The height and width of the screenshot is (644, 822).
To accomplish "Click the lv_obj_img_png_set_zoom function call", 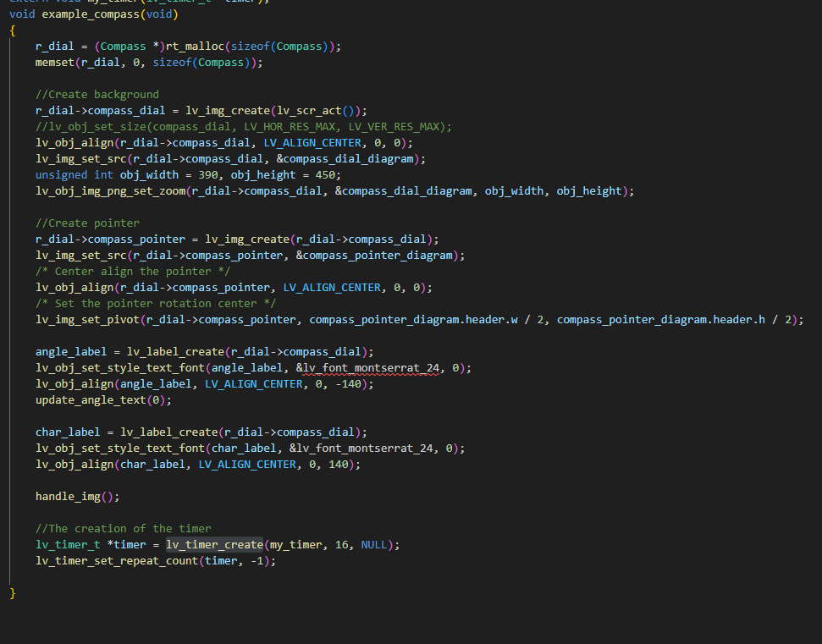I will [x=112, y=191].
